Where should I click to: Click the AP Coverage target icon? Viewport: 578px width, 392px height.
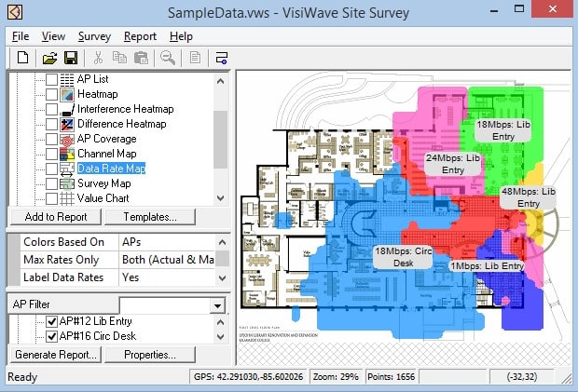(67, 139)
